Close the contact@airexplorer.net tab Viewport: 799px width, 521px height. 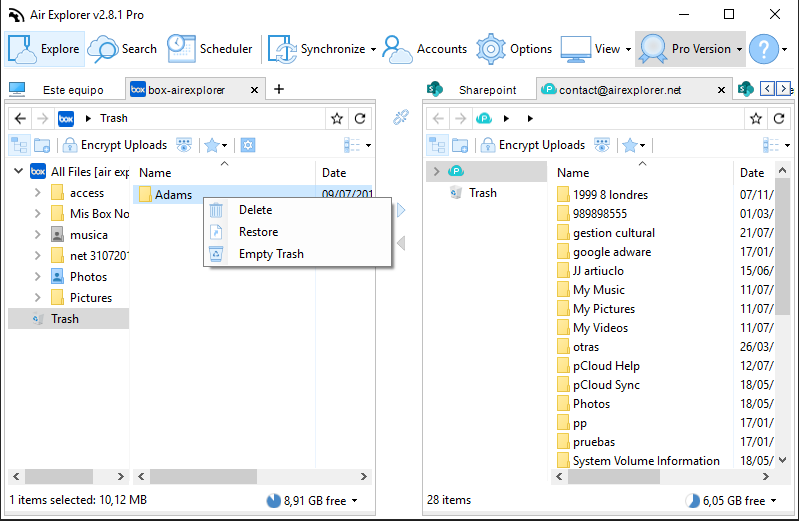[721, 90]
